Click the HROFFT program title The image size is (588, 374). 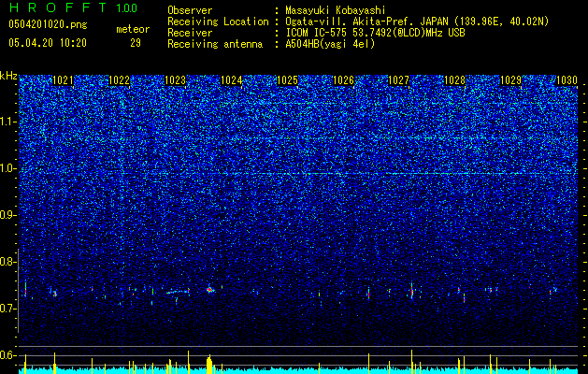tap(59, 7)
